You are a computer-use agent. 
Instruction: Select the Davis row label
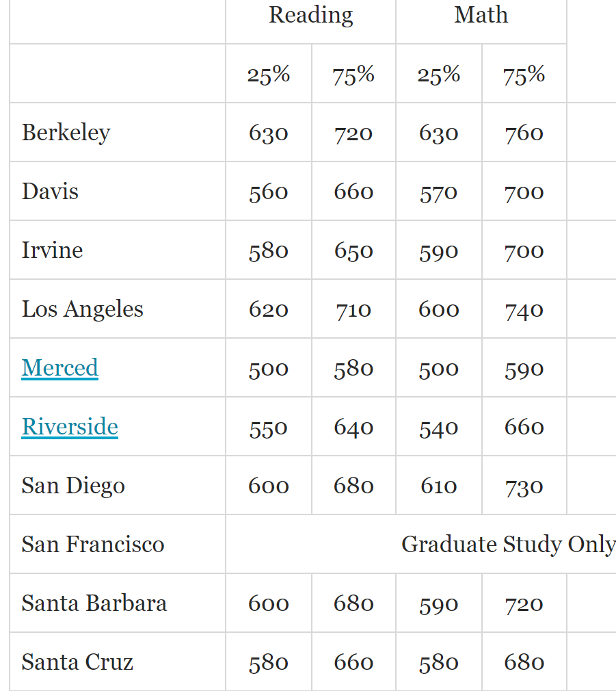click(50, 192)
